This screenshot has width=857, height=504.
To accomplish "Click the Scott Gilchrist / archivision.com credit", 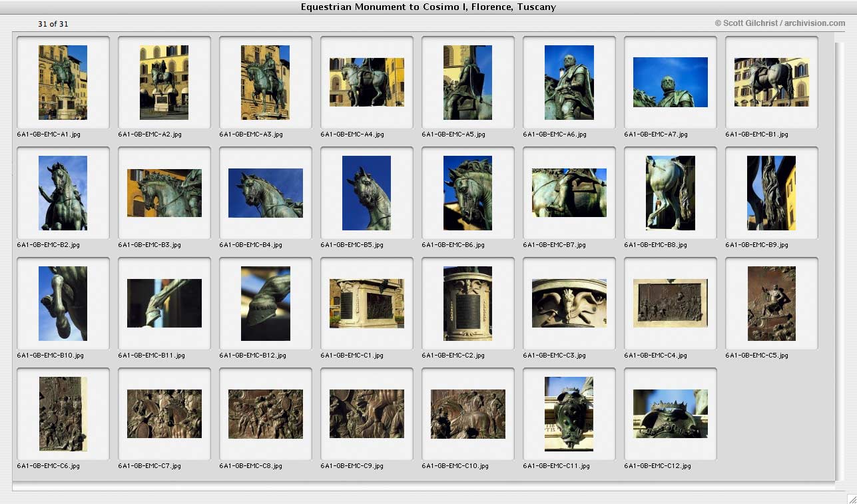I will click(x=780, y=23).
